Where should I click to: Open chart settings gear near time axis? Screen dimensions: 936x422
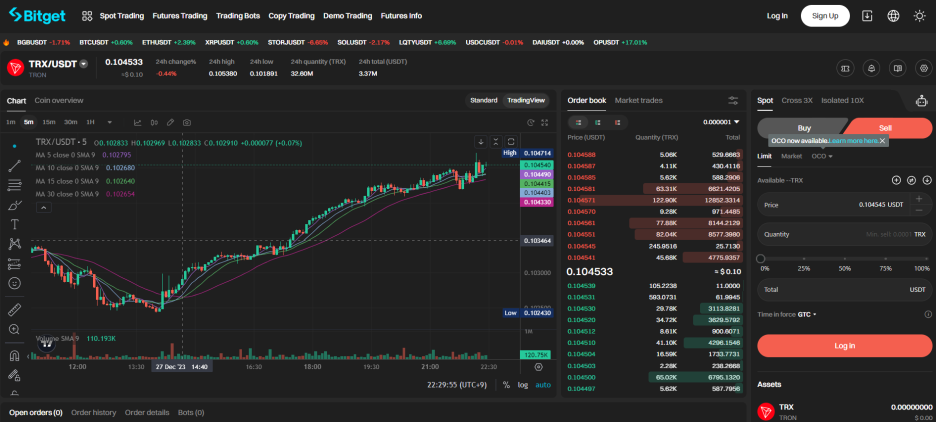tap(538, 367)
